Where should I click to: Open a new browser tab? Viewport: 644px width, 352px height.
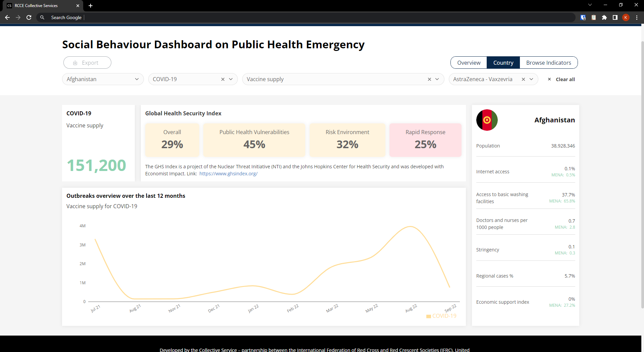(x=91, y=6)
